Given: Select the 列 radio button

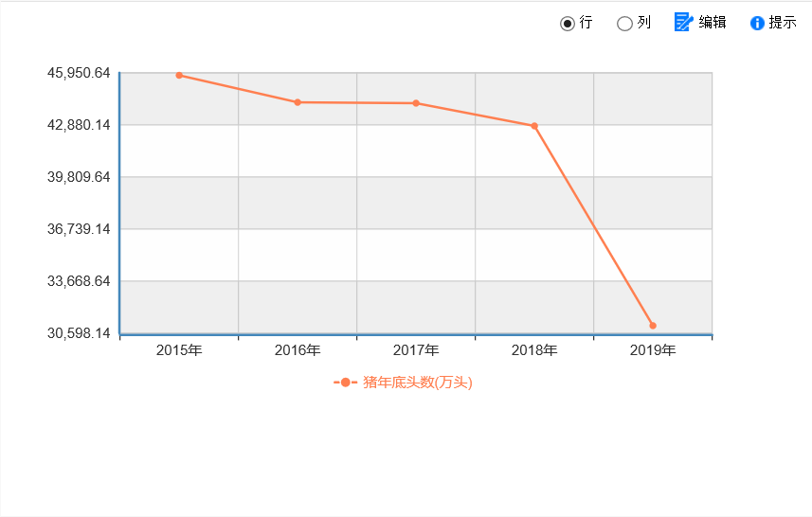Looking at the screenshot, I should (624, 24).
